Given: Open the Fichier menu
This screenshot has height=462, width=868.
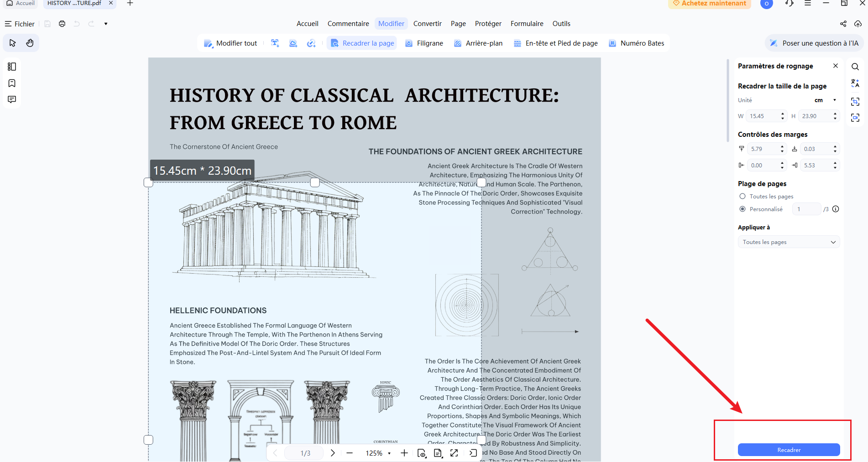Looking at the screenshot, I should pyautogui.click(x=20, y=24).
